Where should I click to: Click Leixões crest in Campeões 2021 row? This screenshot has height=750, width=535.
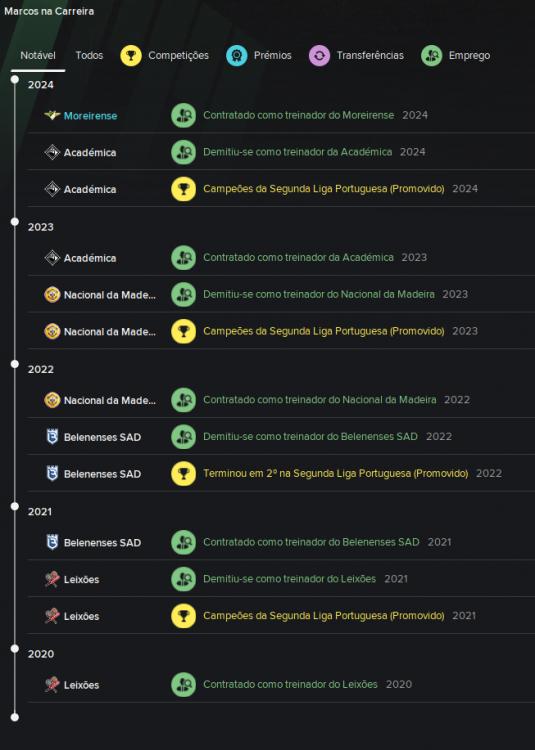click(x=52, y=616)
